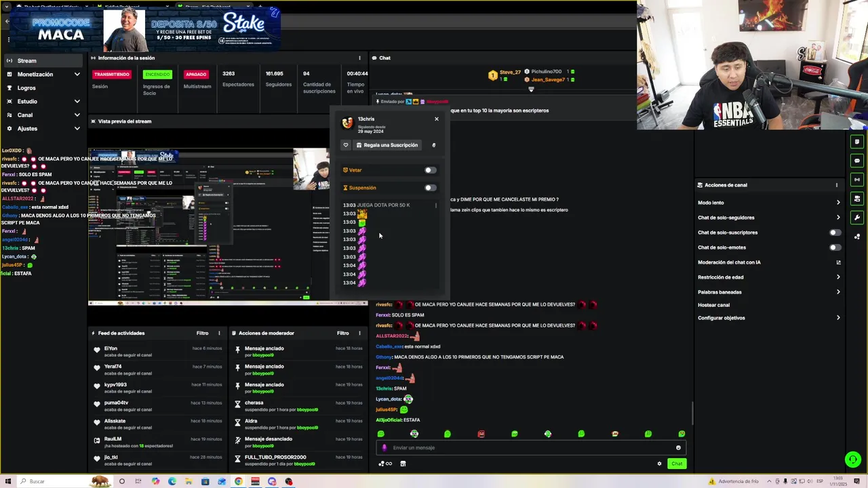Image resolution: width=868 pixels, height=488 pixels.
Task: Expand Canal menu
Action: pos(43,115)
